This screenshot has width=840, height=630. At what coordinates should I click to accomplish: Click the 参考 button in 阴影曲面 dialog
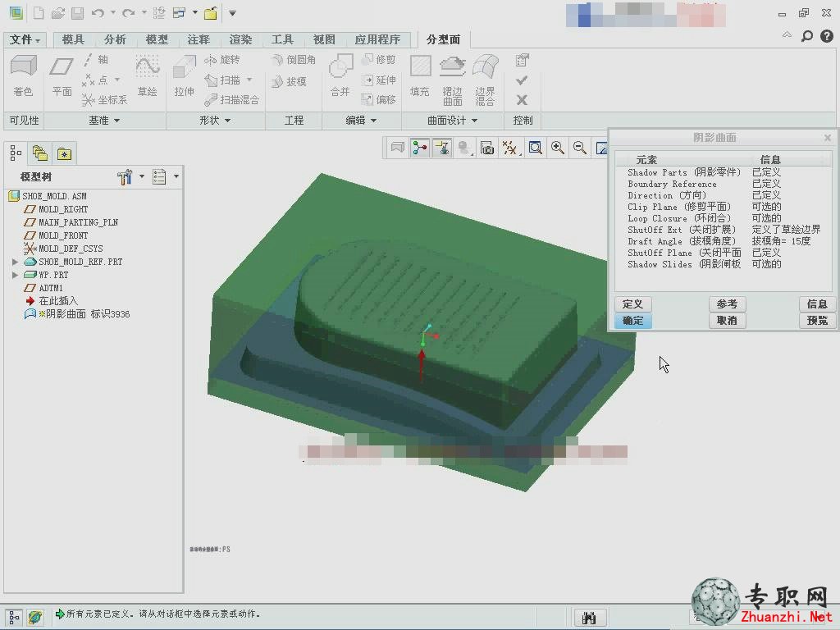pos(727,304)
